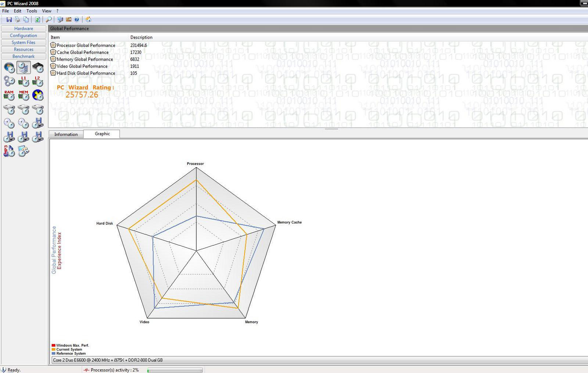Select the MEM benchmark icon
This screenshot has width=588, height=373.
pyautogui.click(x=24, y=95)
